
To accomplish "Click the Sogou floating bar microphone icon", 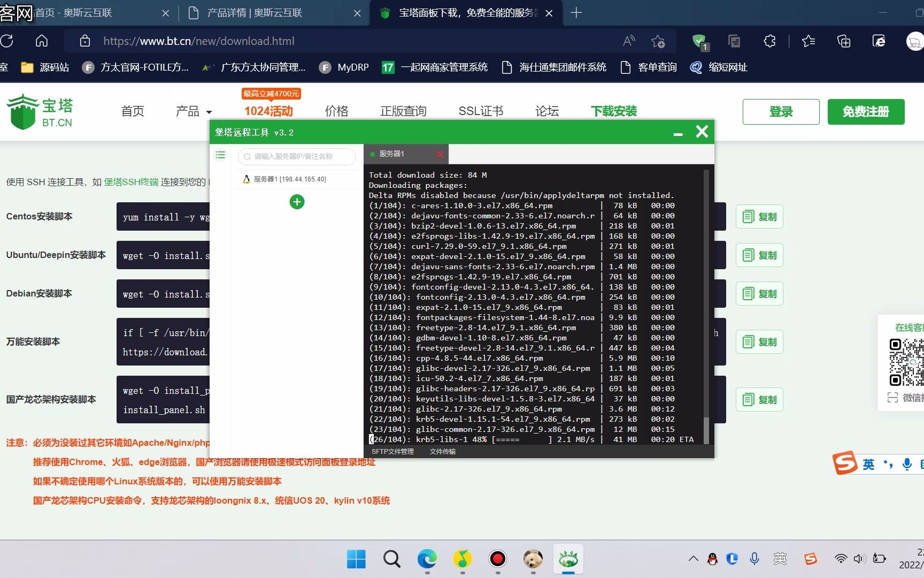I will pyautogui.click(x=907, y=464).
